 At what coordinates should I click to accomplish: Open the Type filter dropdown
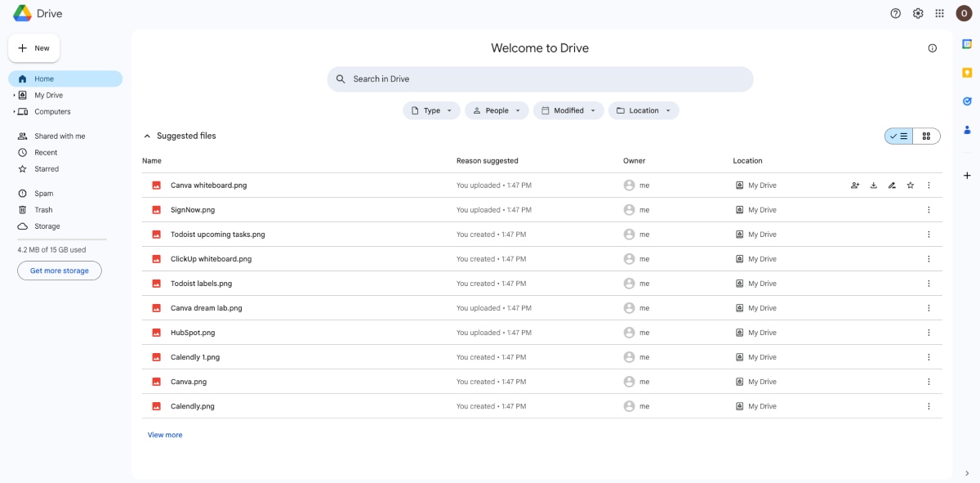point(431,110)
